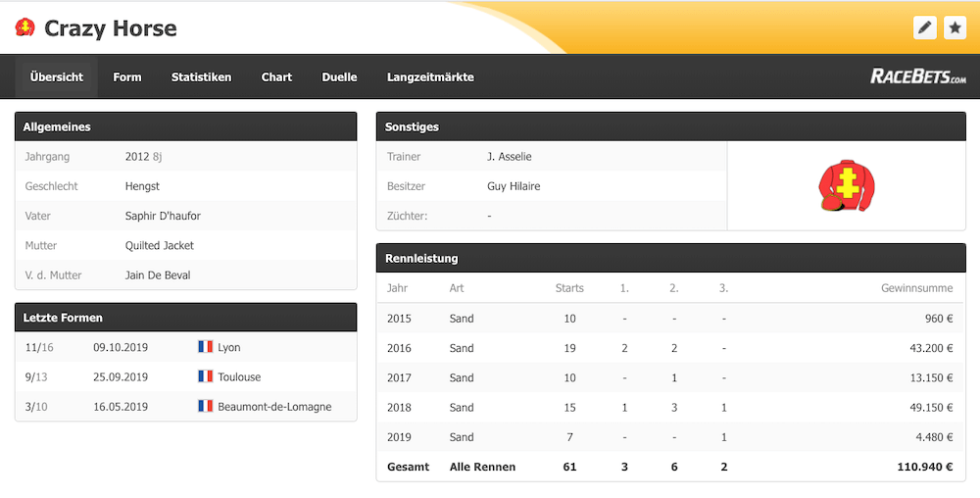980x498 pixels.
Task: Click owner name Guy Hilaire
Action: point(514,186)
